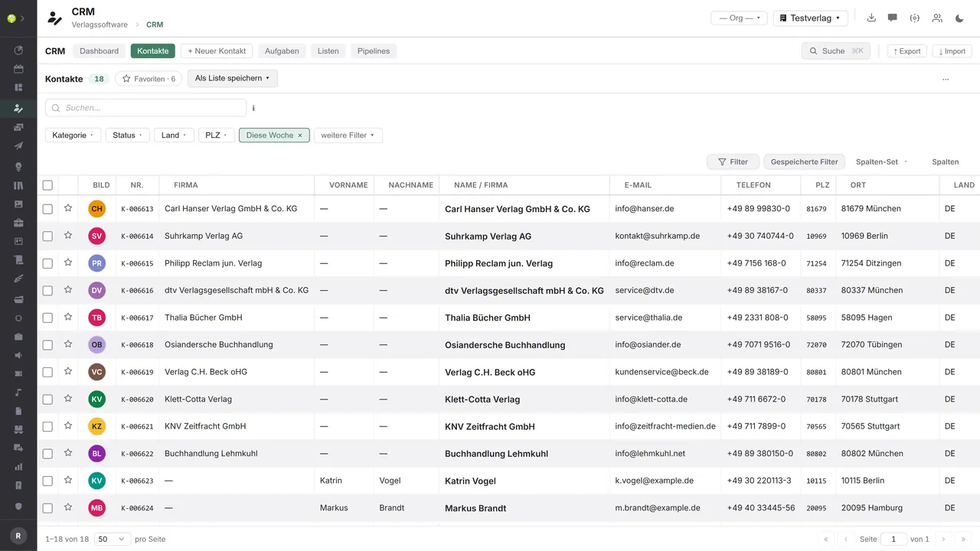
Task: Open the megaphone speaker sidebar icon
Action: (18, 355)
